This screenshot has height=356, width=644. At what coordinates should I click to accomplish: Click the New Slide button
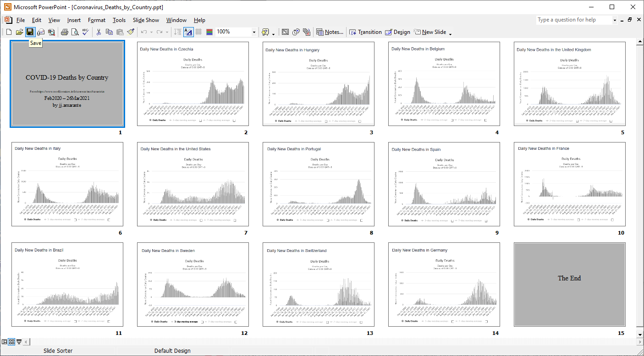pos(430,32)
